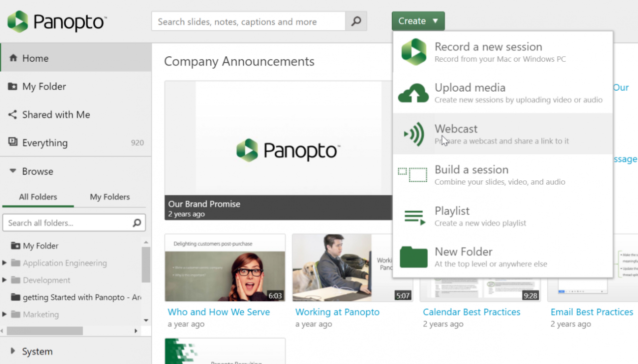
Task: Click the Panopto logo in the header
Action: tap(57, 21)
